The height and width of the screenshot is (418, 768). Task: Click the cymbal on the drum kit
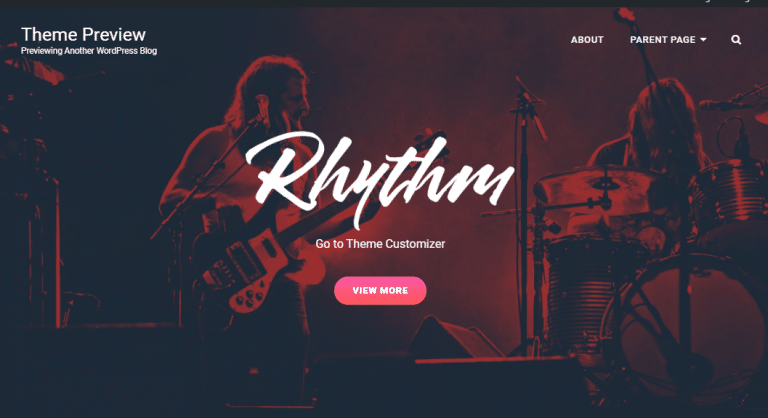(x=593, y=185)
